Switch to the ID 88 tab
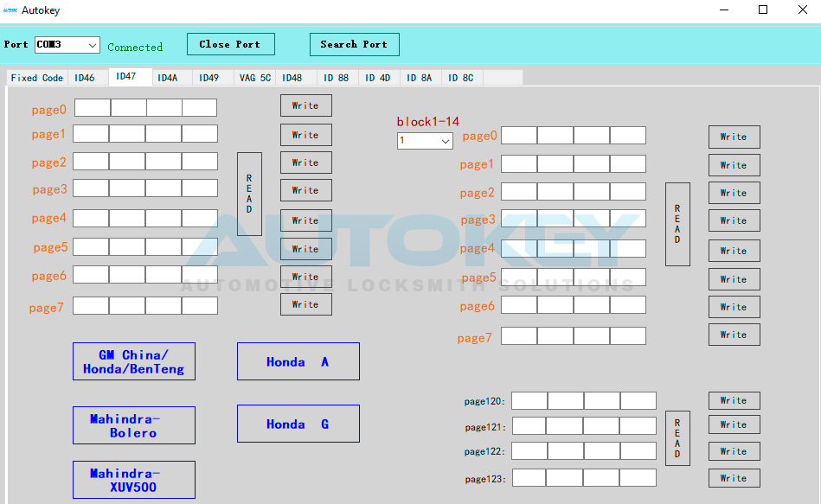Viewport: 821px width, 504px height. pyautogui.click(x=337, y=78)
